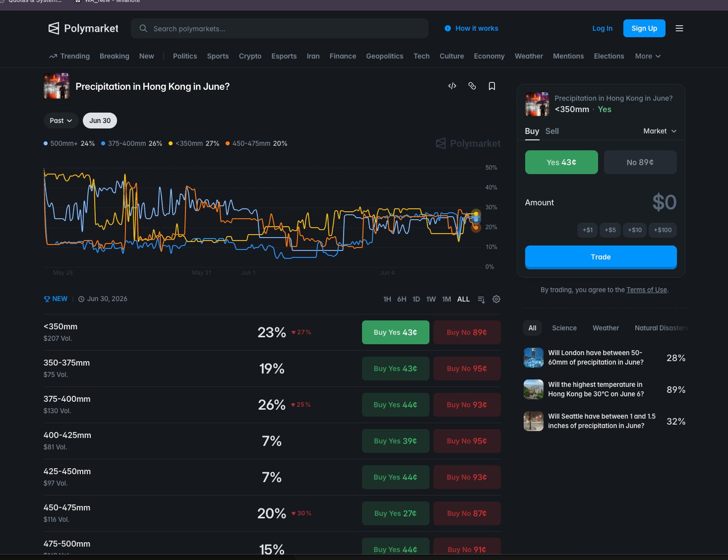Open the Weather category in navigation bar
Screen dimensions: 728x560
click(529, 56)
